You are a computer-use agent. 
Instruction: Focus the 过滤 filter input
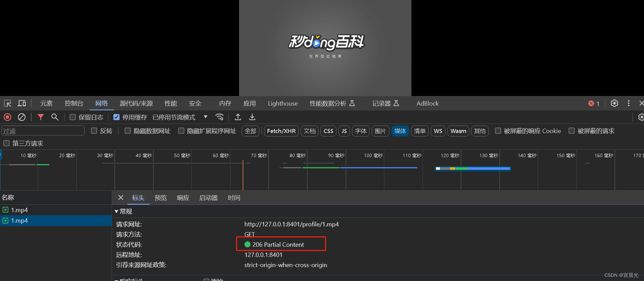[x=43, y=131]
